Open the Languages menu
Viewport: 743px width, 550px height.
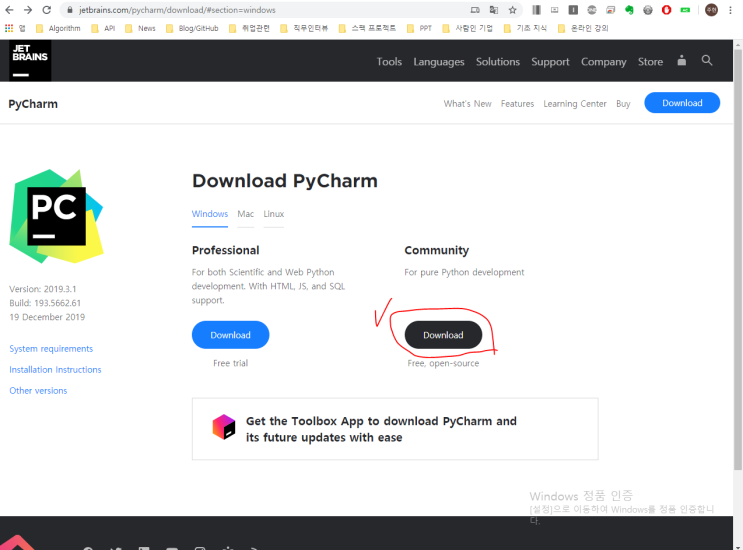[x=439, y=62]
